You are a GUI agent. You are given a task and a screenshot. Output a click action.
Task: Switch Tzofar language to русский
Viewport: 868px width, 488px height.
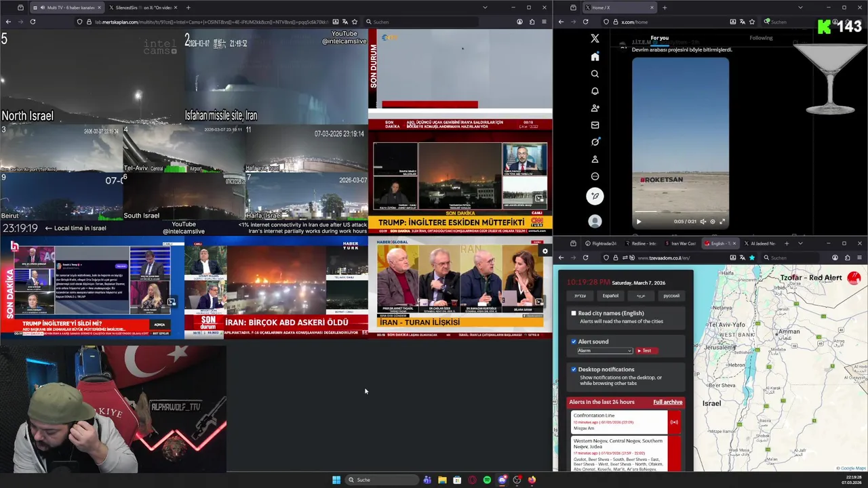(x=671, y=296)
